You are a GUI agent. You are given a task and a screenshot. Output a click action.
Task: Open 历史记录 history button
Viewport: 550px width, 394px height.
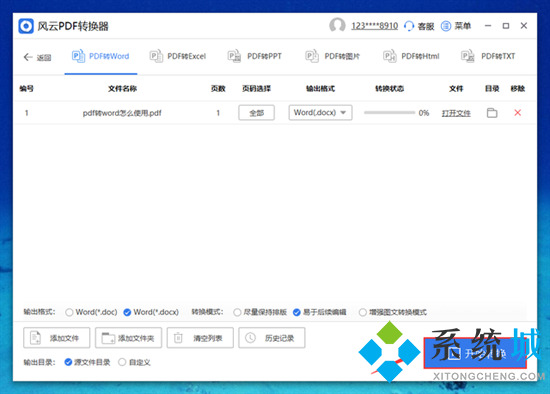click(271, 338)
